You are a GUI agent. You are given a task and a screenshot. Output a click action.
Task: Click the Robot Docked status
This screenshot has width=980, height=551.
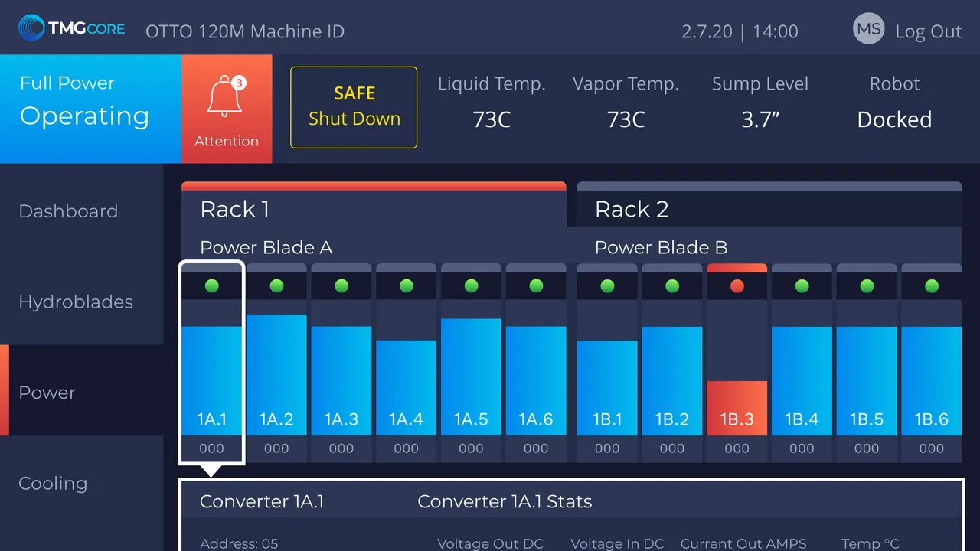point(894,103)
